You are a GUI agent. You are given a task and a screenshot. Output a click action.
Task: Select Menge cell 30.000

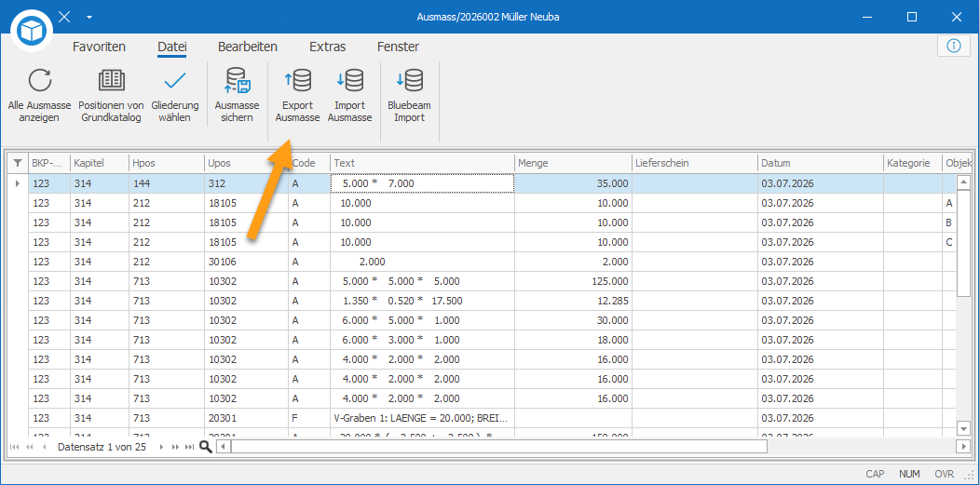tap(573, 320)
